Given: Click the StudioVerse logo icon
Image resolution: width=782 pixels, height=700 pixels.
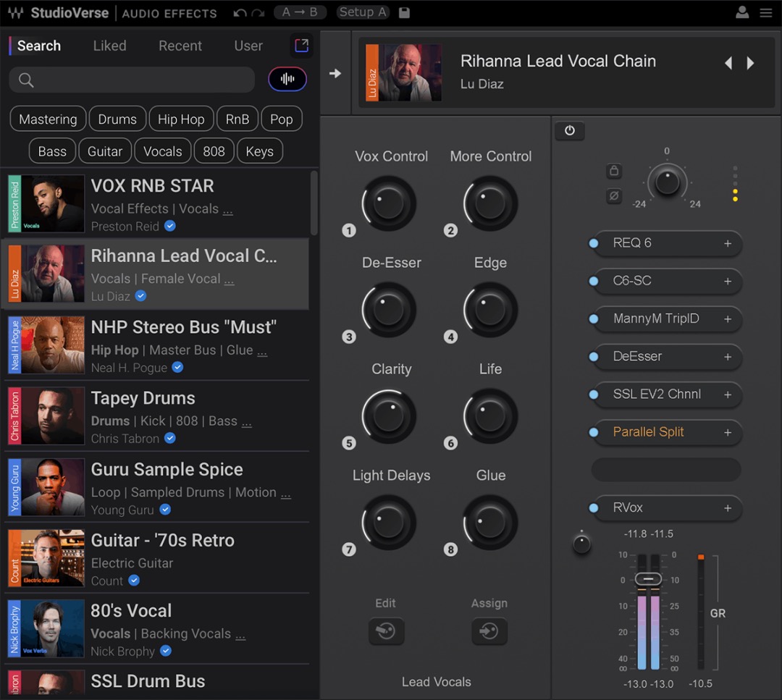Looking at the screenshot, I should [15, 12].
